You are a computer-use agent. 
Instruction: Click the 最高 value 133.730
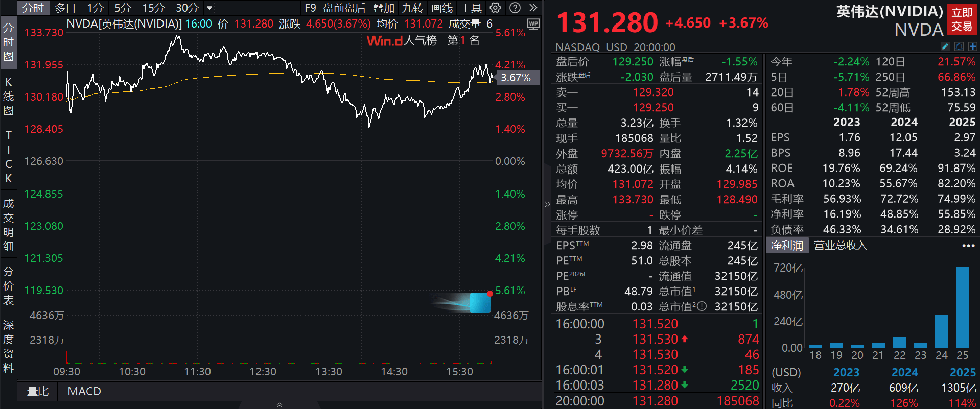tap(633, 200)
